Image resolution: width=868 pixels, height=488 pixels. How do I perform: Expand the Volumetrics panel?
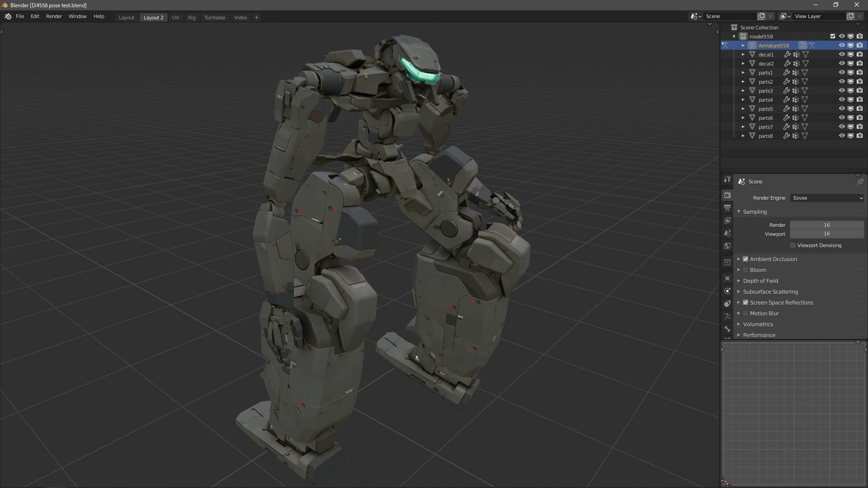739,324
